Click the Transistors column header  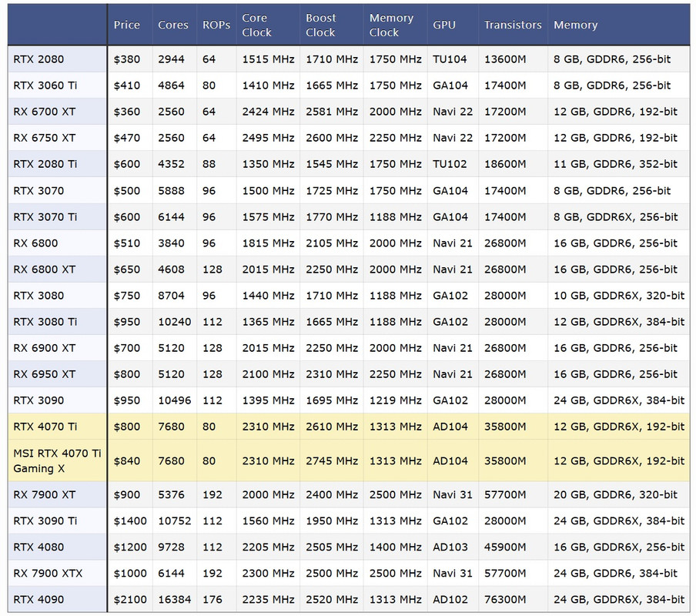pyautogui.click(x=513, y=25)
